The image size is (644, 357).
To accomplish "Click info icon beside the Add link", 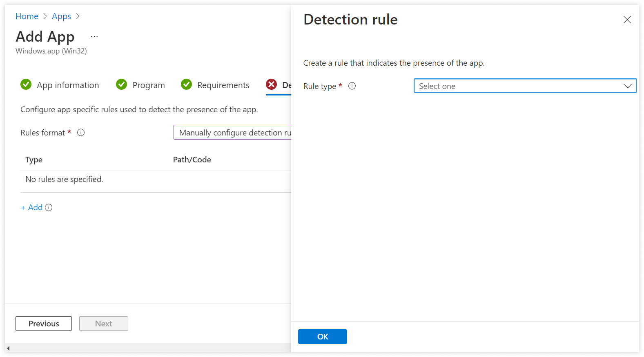I will point(49,208).
